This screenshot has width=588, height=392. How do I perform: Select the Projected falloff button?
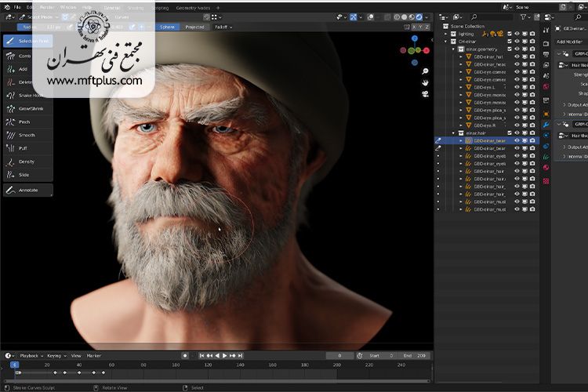pos(195,27)
